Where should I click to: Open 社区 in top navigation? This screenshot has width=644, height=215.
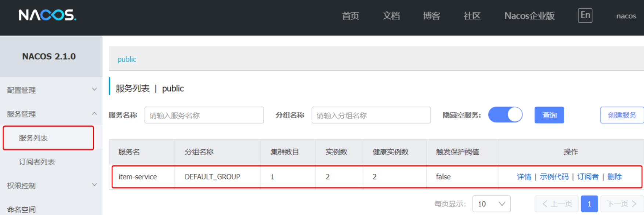[x=472, y=16]
